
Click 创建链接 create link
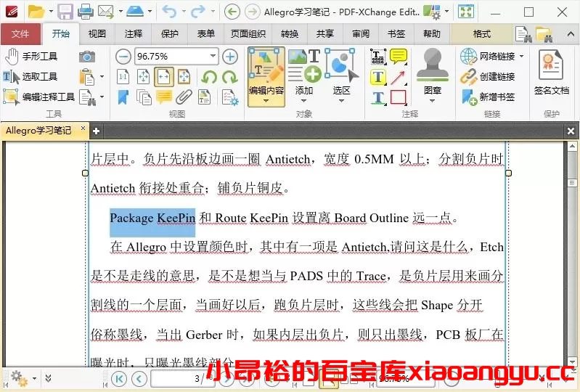pyautogui.click(x=488, y=76)
